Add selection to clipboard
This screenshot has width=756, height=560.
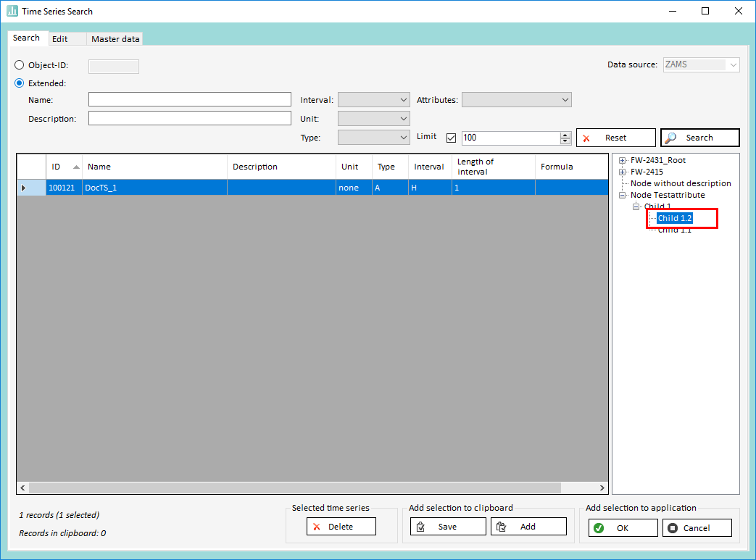pyautogui.click(x=528, y=527)
